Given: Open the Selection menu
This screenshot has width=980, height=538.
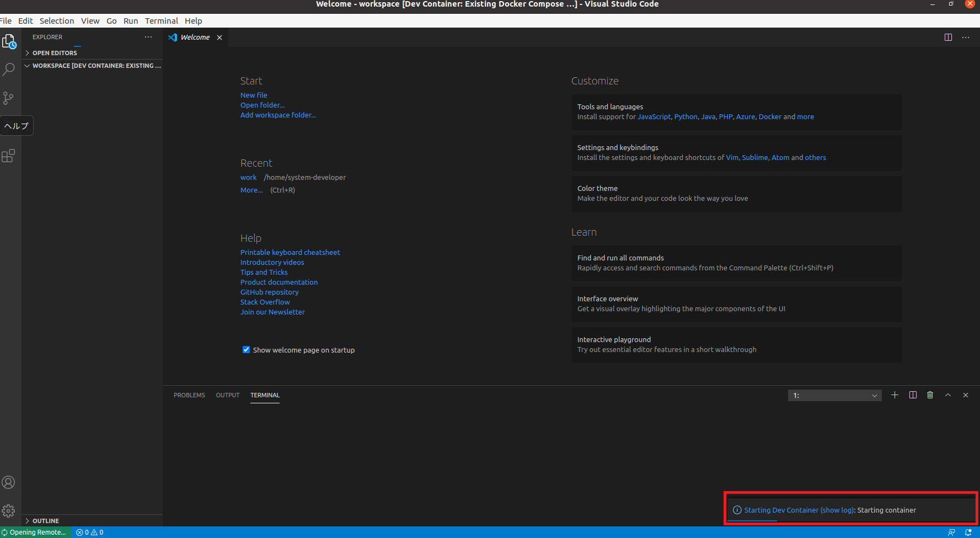Looking at the screenshot, I should 57,21.
